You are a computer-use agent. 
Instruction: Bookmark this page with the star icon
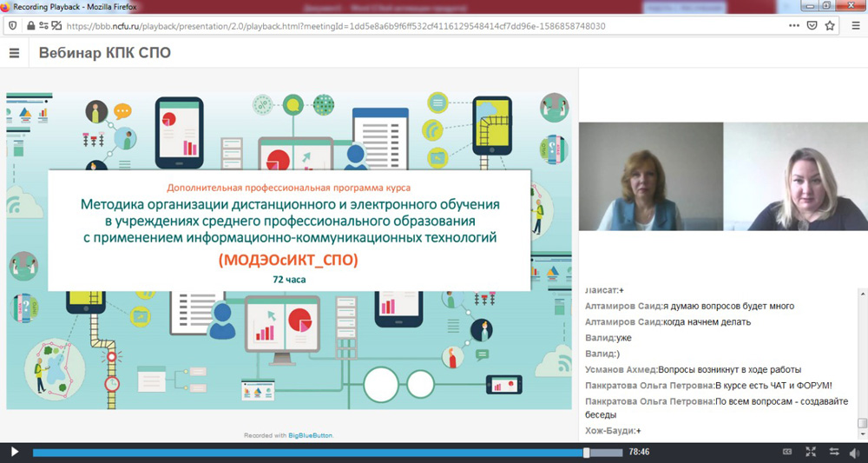point(830,25)
